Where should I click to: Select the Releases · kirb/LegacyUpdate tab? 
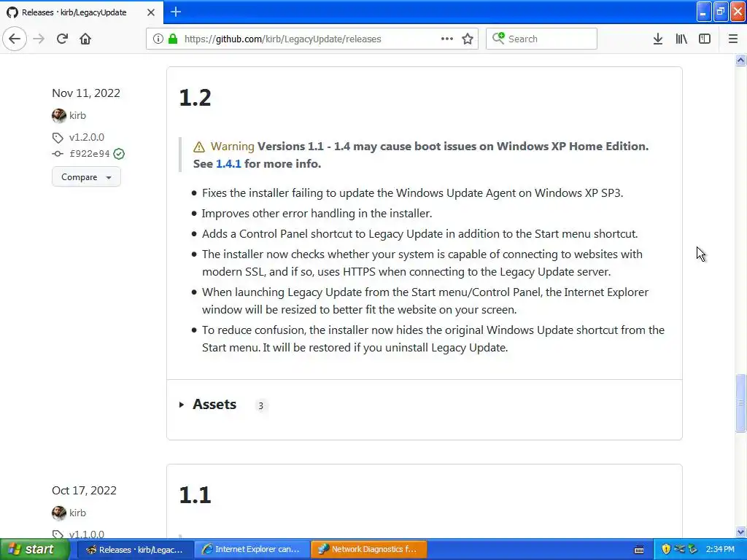(81, 12)
